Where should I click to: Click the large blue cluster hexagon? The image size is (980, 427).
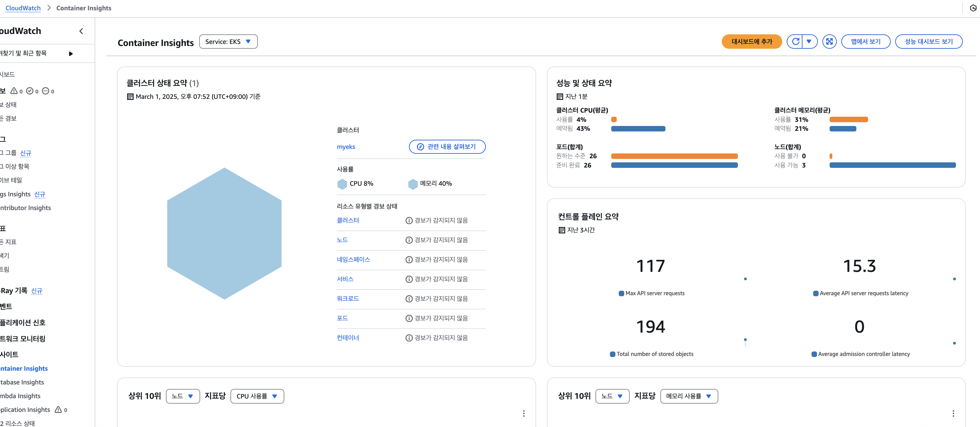(x=224, y=233)
